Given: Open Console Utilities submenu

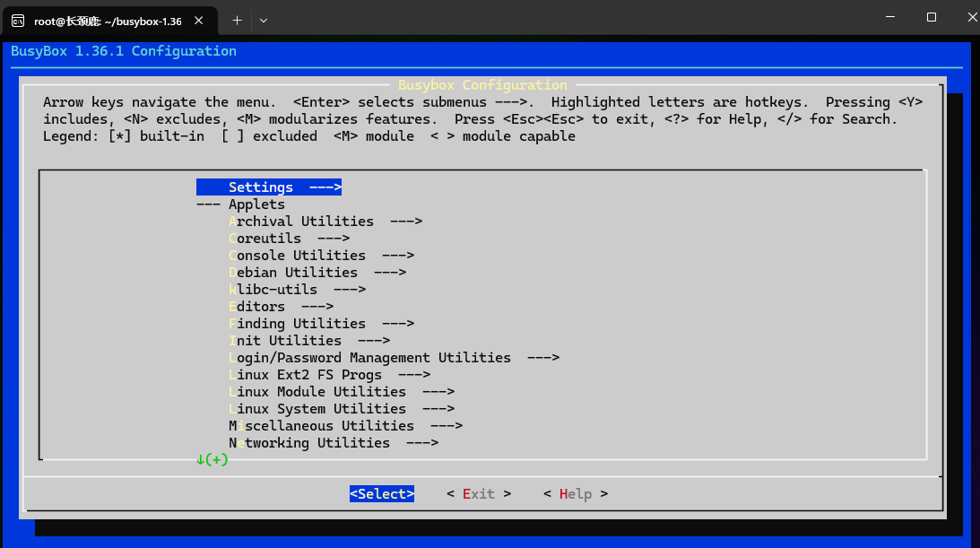Looking at the screenshot, I should 321,256.
